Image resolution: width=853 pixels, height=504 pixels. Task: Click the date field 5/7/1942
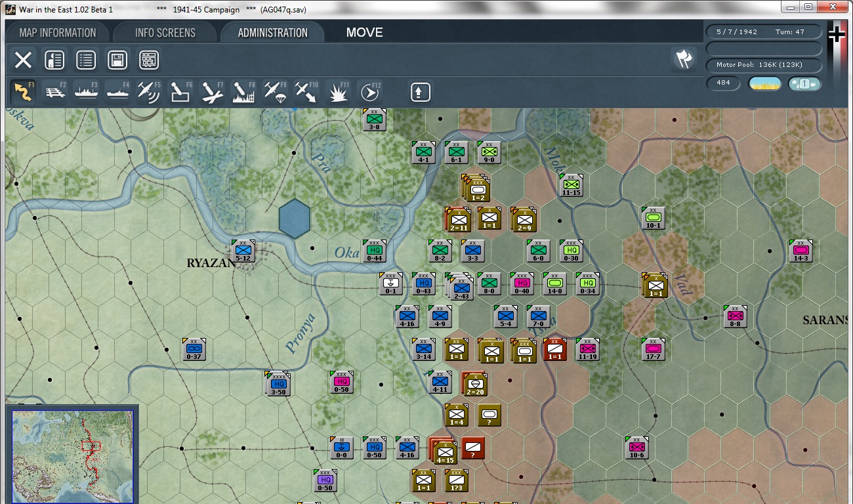pyautogui.click(x=736, y=31)
